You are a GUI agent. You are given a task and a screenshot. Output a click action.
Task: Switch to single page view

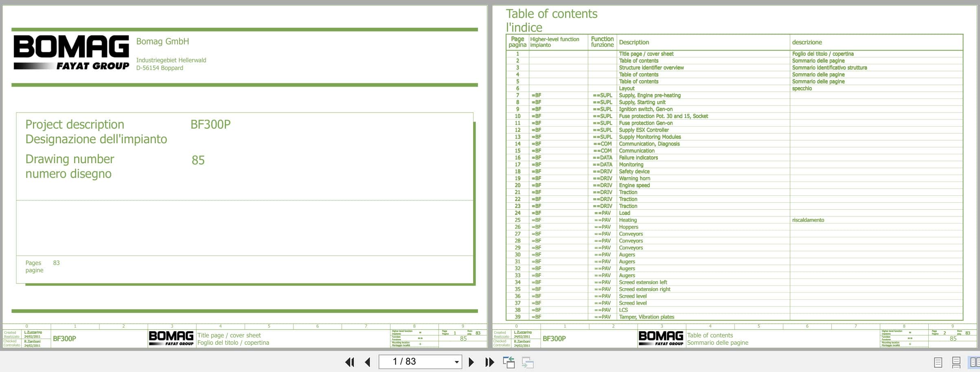click(938, 362)
